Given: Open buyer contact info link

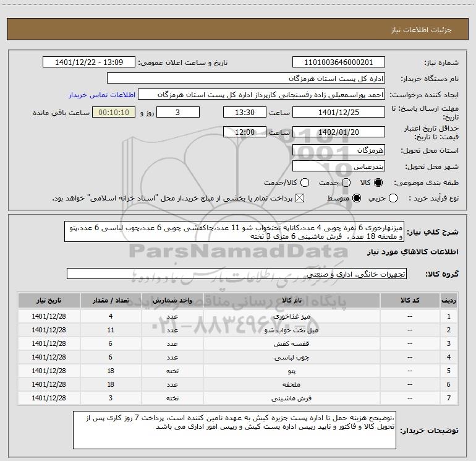Looking at the screenshot, I should pyautogui.click(x=102, y=95).
